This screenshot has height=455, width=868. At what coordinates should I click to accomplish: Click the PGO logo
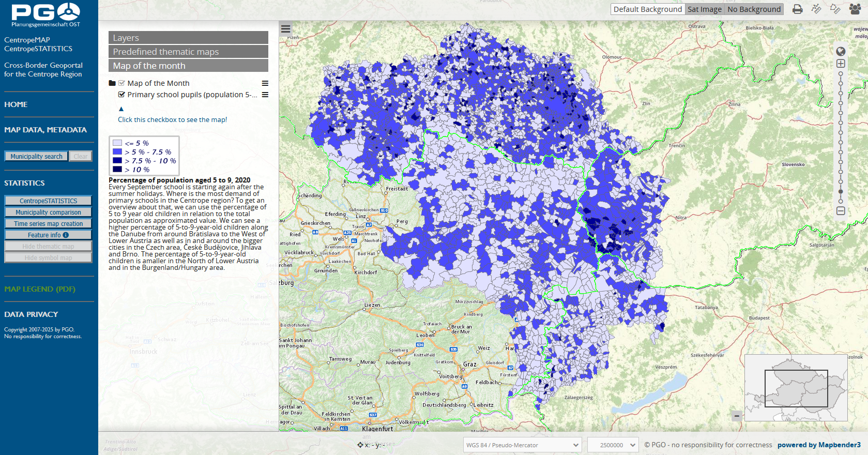pos(45,14)
